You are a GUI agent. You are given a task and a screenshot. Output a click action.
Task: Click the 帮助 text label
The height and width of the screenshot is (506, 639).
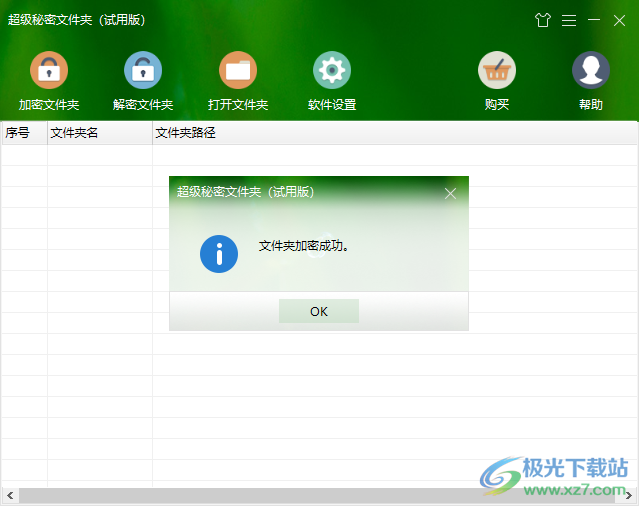coord(591,105)
